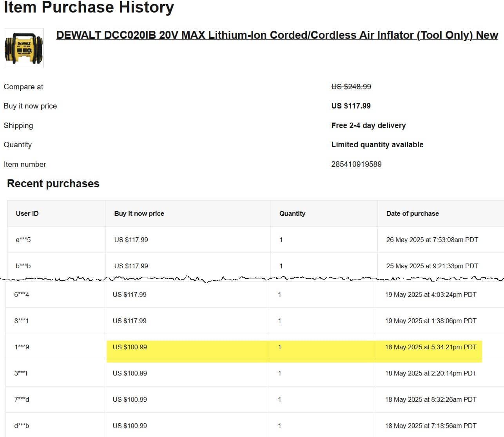Click user ID 8***1

click(x=22, y=321)
